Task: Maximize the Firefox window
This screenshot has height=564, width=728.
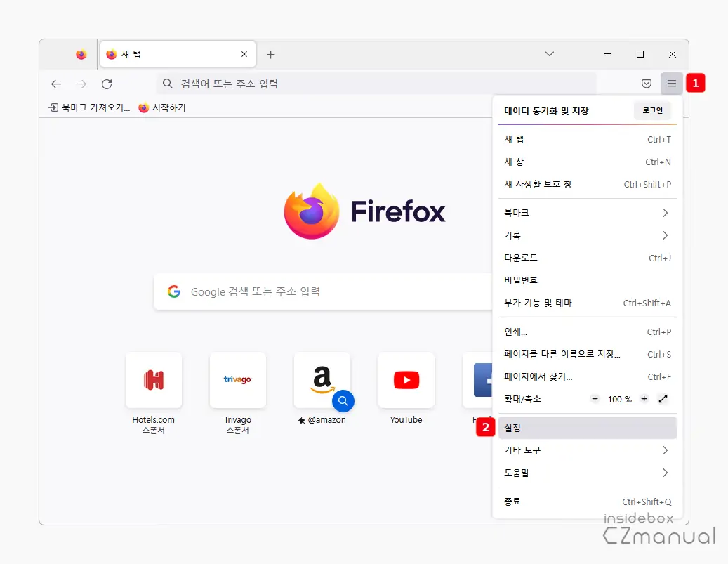Action: click(640, 54)
